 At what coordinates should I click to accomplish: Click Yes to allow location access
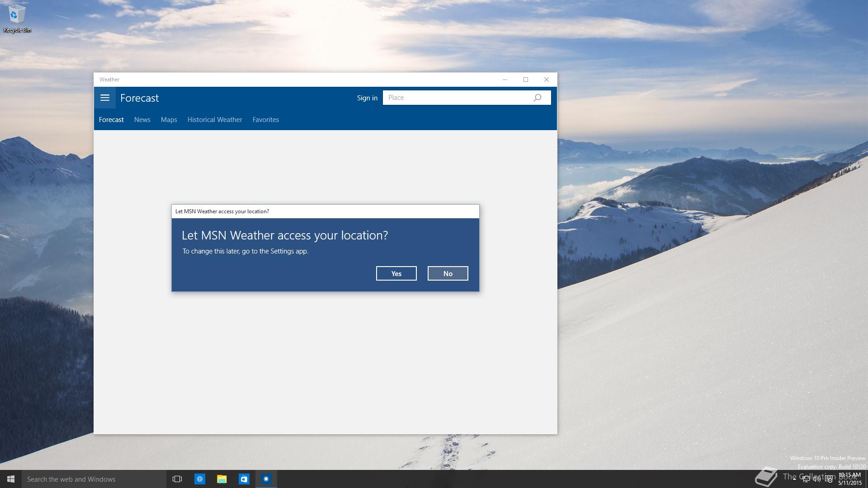[x=396, y=273]
